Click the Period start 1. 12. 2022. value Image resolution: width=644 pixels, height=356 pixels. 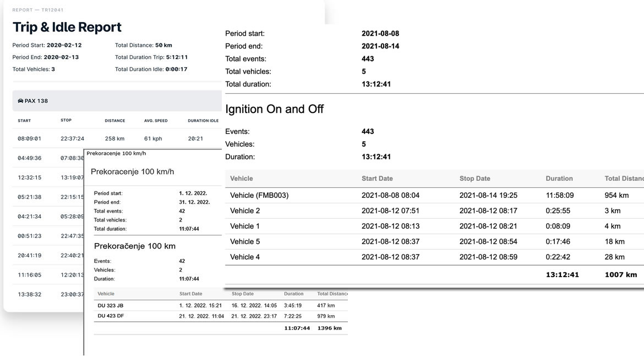193,193
